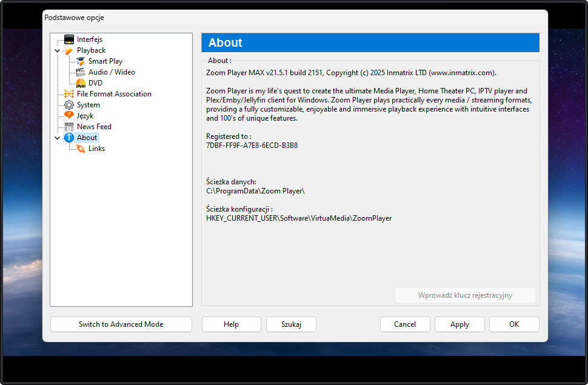Open the Smart Play settings page

[105, 61]
